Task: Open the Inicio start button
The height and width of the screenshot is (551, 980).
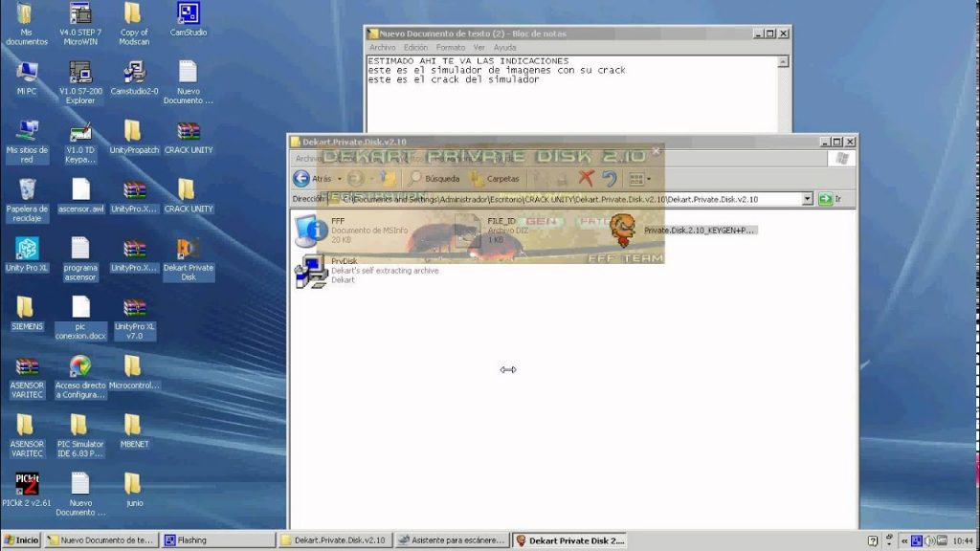Action: 21,540
